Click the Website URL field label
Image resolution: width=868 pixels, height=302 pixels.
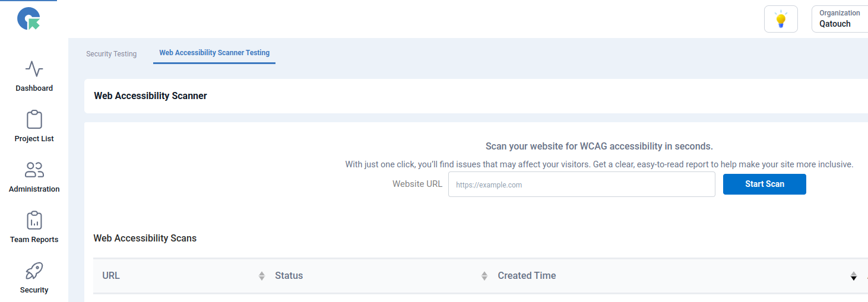pyautogui.click(x=417, y=184)
